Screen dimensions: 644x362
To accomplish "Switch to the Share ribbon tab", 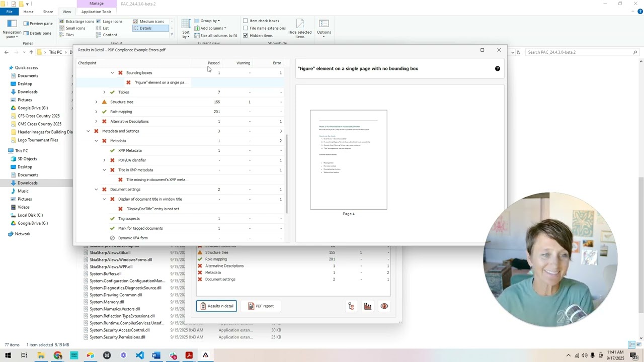I will click(x=48, y=12).
